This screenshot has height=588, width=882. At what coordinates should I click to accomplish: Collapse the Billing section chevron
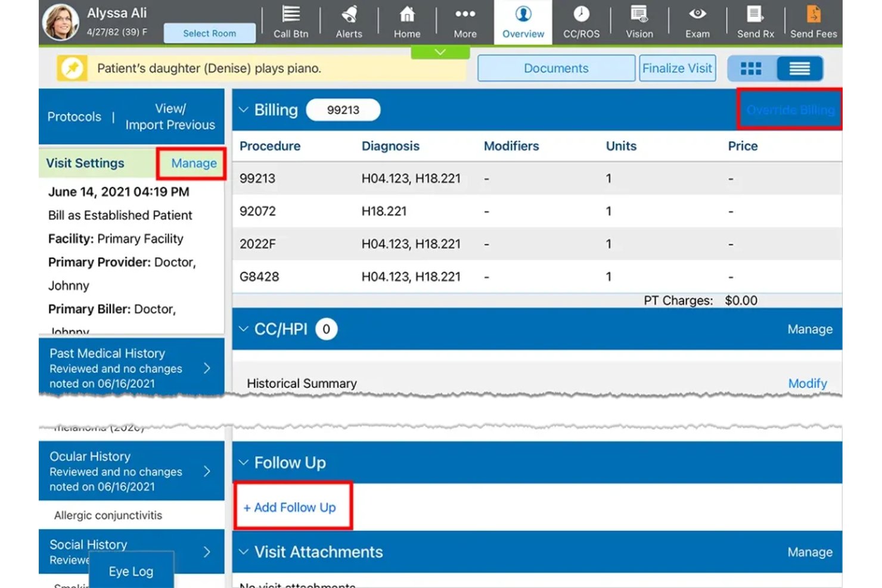click(243, 110)
